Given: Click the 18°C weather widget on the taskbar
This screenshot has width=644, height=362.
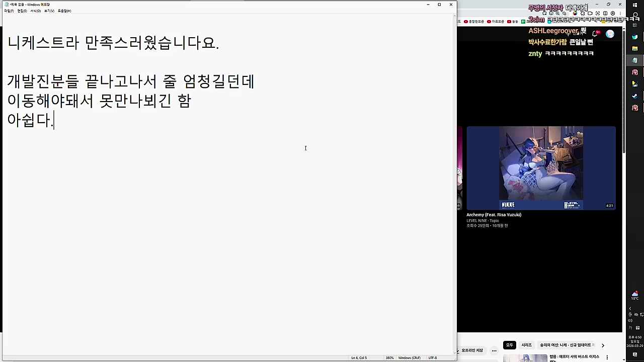Looking at the screenshot, I should 634,296.
